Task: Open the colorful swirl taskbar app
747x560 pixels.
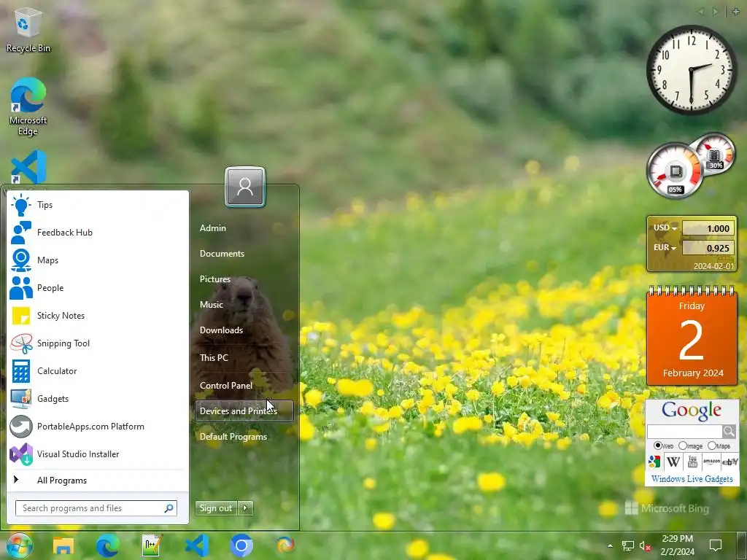Action: [285, 545]
